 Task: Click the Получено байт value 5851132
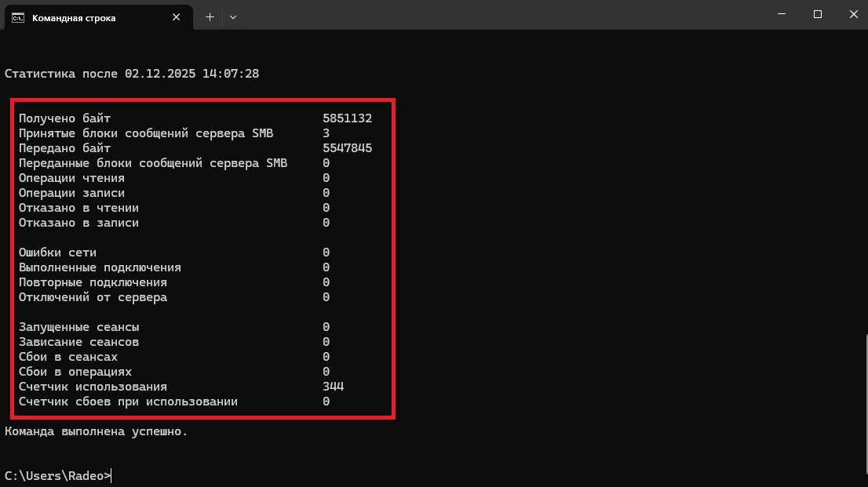[347, 118]
